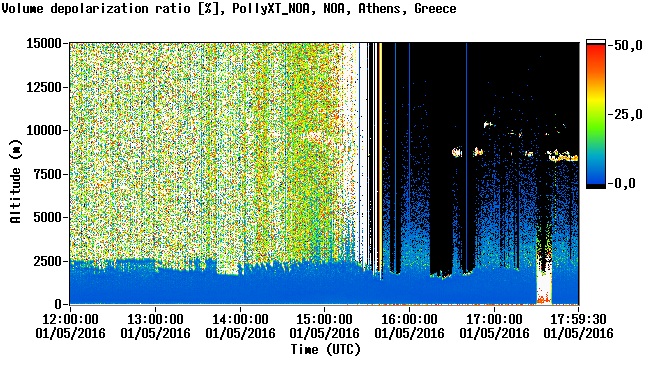The height and width of the screenshot is (389, 665).
Task: Click the 14:00:00 time tick label
Action: (240, 319)
